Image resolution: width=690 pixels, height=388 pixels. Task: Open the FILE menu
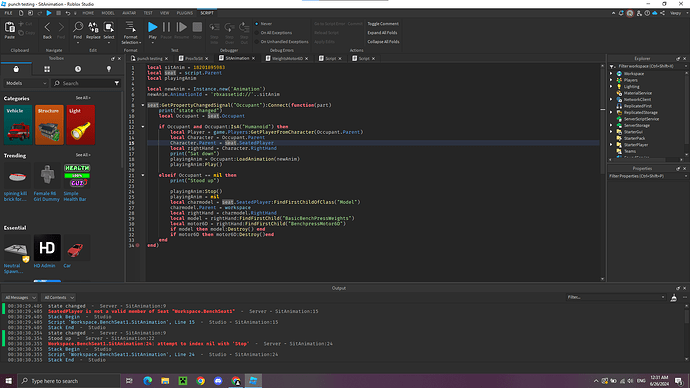pos(8,13)
